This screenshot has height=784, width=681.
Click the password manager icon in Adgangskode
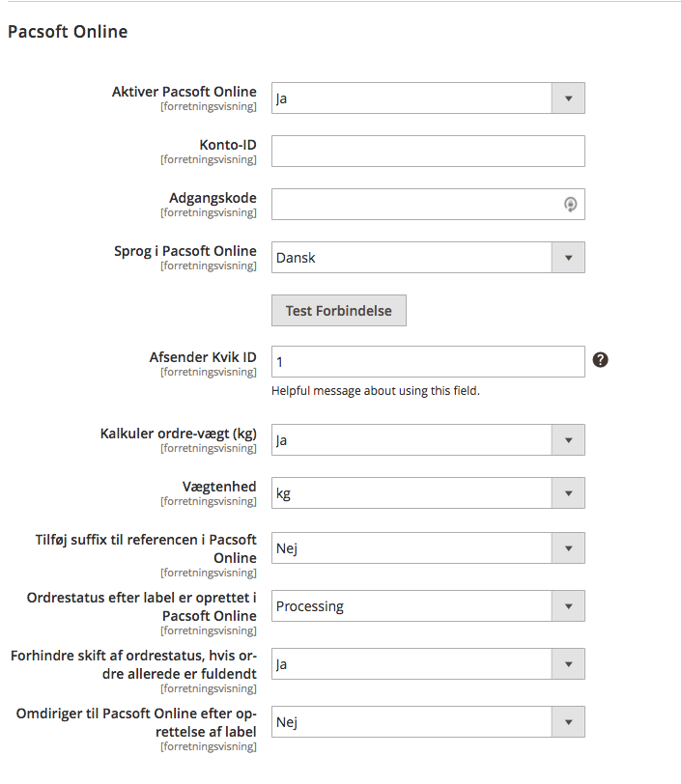click(x=570, y=204)
